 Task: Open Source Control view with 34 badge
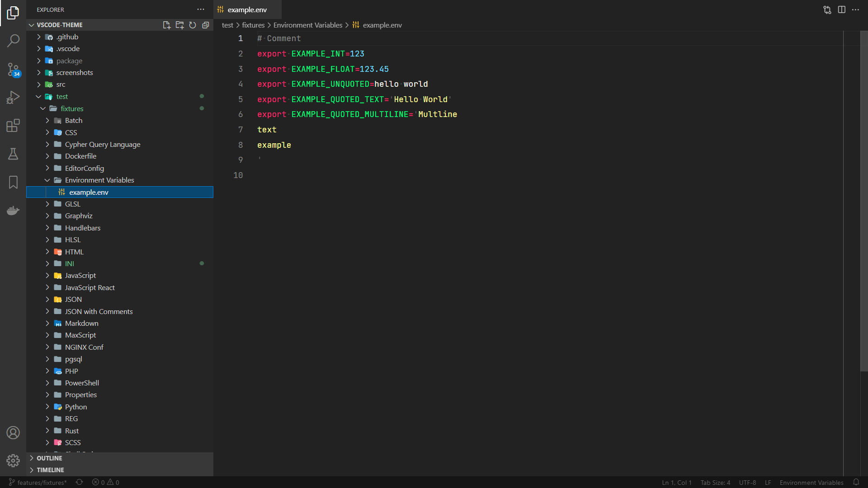click(x=13, y=70)
